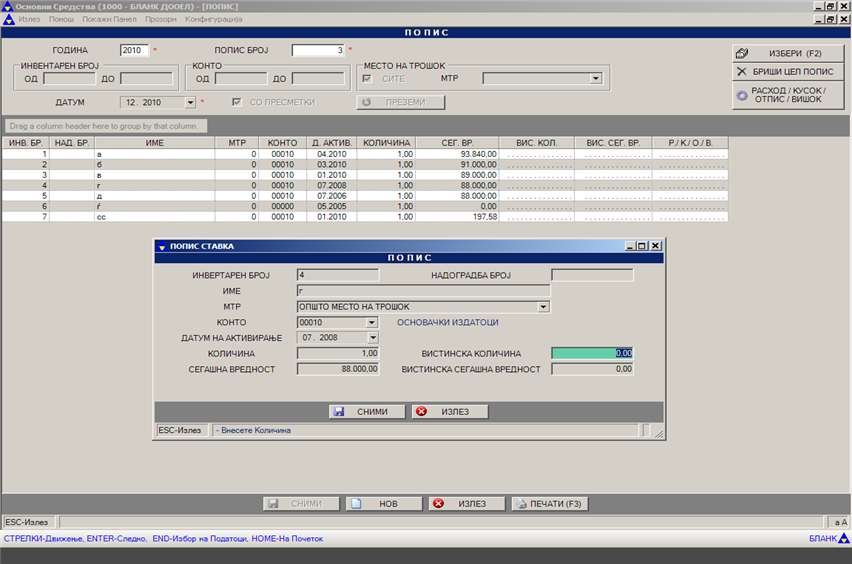Click the ИЗБЕРИ (F2) button icon

742,53
